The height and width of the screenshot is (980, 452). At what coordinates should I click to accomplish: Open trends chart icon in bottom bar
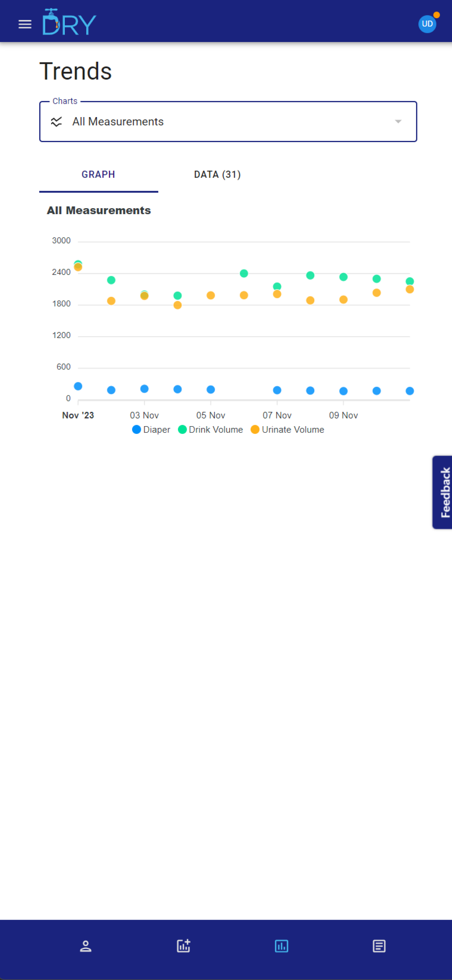click(281, 946)
